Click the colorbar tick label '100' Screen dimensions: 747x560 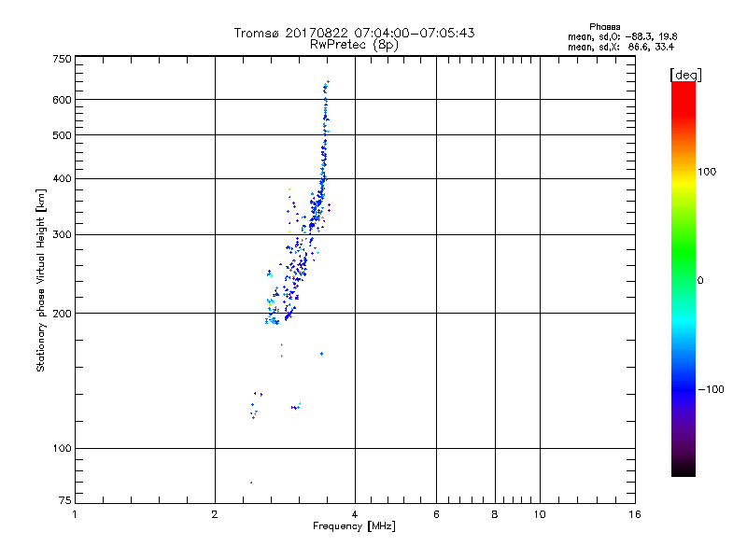coord(707,172)
